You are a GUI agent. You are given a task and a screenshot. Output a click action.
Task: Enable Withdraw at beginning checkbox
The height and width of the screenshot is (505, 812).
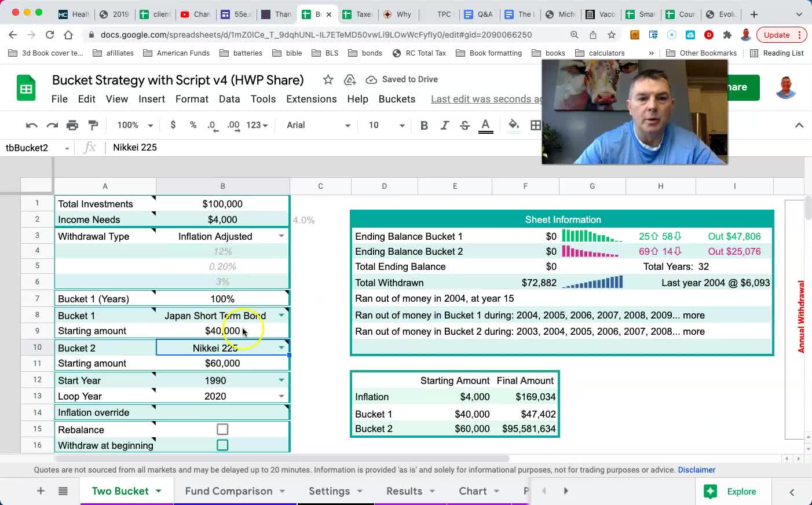222,445
